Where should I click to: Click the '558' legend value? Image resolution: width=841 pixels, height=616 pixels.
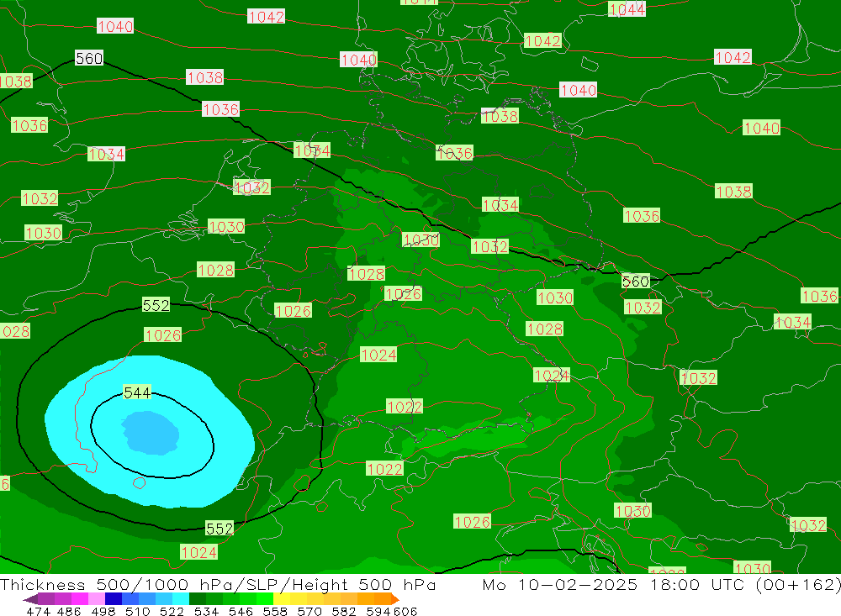point(275,612)
